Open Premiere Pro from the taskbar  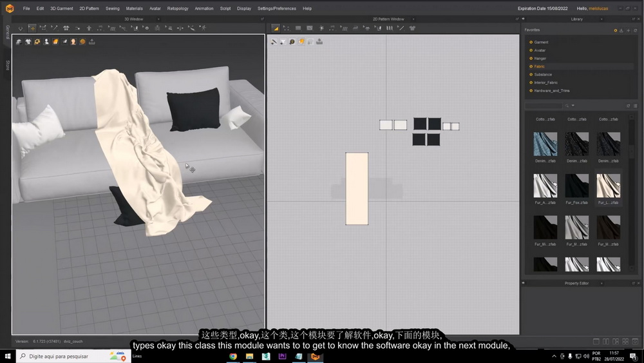coord(282,356)
